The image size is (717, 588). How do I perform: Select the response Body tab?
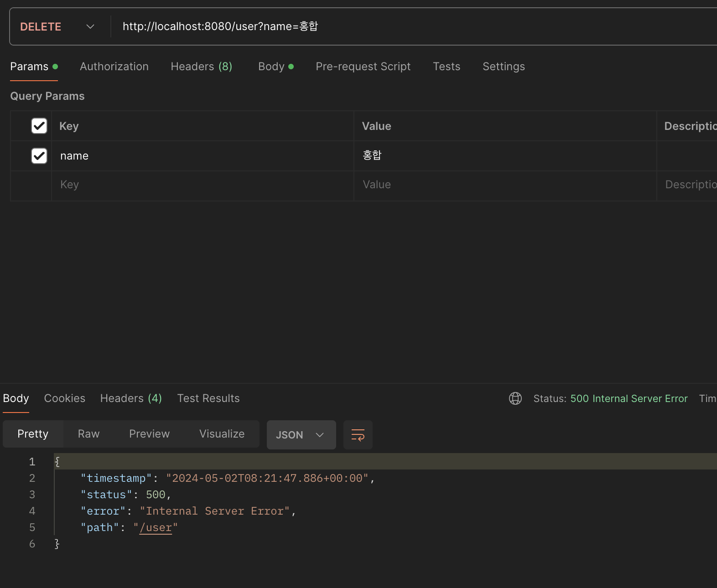click(16, 398)
